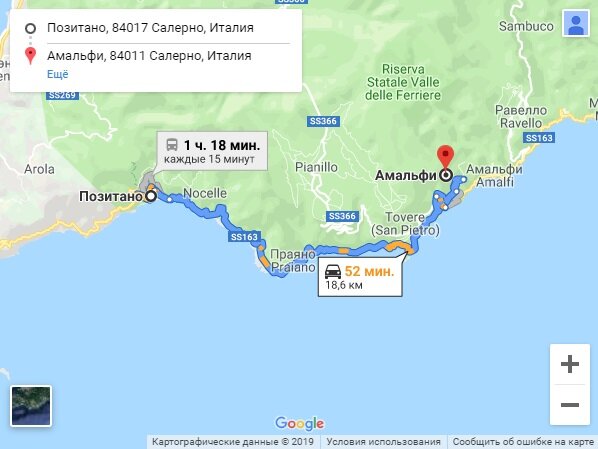Choose the car route 52 мин.
The height and width of the screenshot is (449, 598).
click(360, 277)
